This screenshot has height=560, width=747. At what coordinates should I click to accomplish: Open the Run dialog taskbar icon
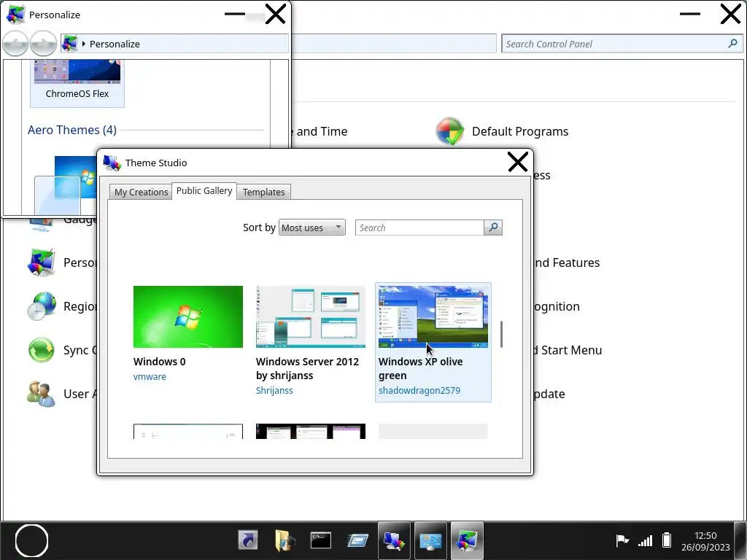tap(357, 540)
